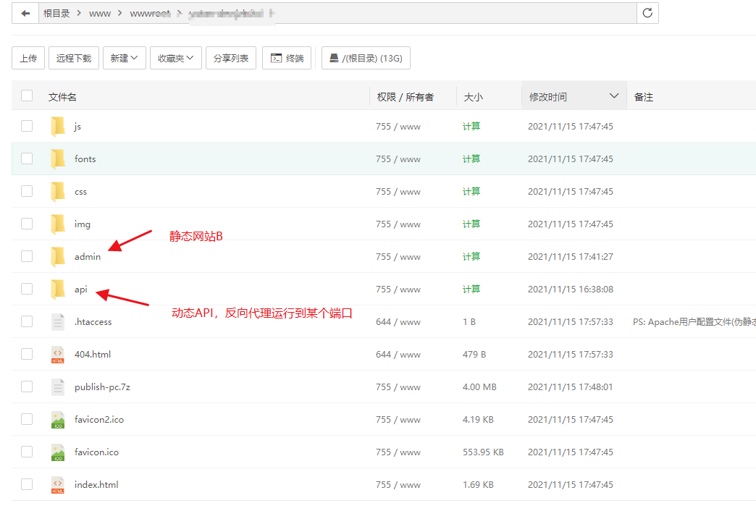
Task: Open the img folder icon
Action: (x=58, y=224)
